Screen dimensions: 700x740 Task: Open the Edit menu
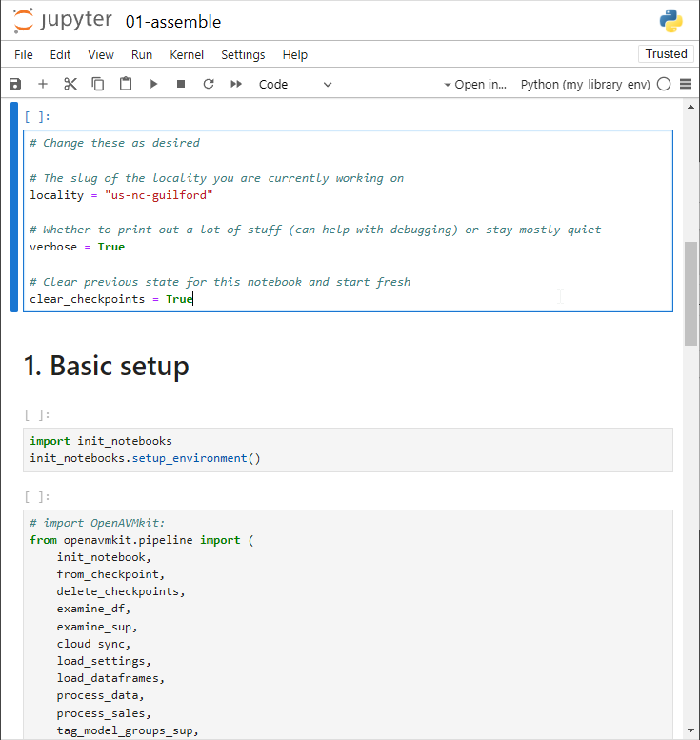coord(60,54)
